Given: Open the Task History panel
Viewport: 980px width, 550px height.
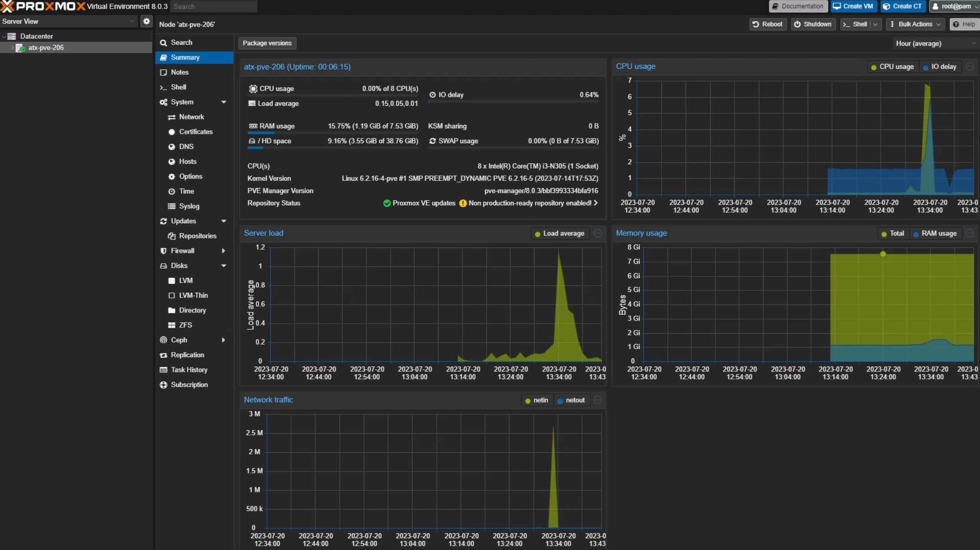Looking at the screenshot, I should coord(189,370).
